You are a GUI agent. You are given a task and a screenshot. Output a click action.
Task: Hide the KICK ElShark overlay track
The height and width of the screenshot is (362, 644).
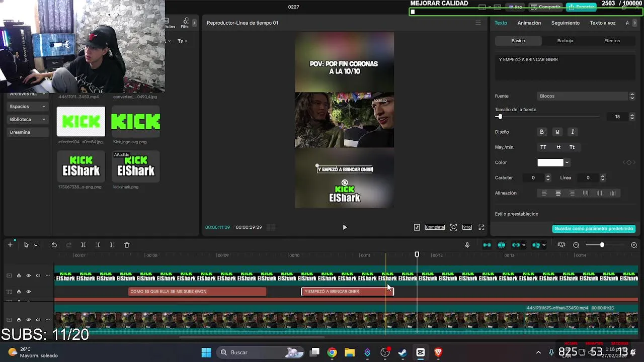click(28, 276)
